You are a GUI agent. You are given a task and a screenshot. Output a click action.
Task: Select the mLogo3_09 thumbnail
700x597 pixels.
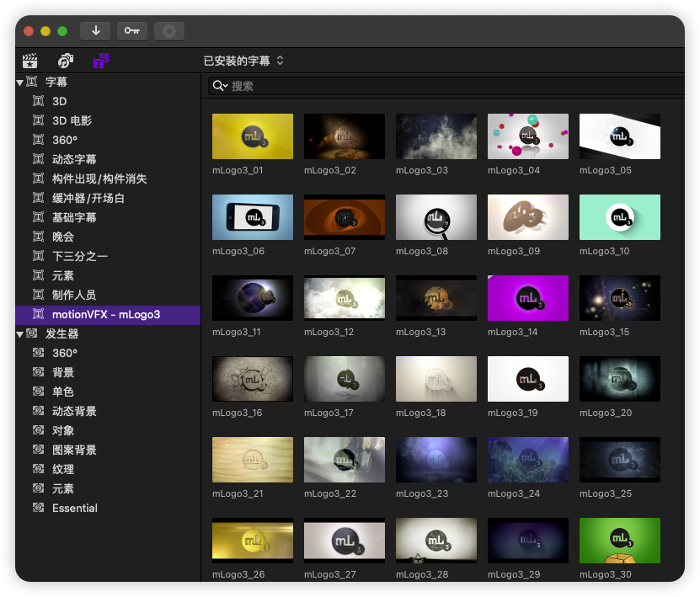click(x=528, y=217)
